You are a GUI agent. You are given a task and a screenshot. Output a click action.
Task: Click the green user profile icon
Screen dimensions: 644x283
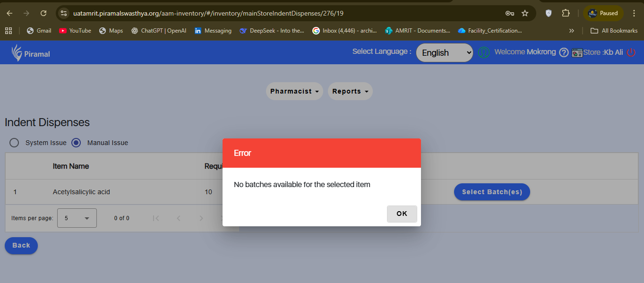483,52
